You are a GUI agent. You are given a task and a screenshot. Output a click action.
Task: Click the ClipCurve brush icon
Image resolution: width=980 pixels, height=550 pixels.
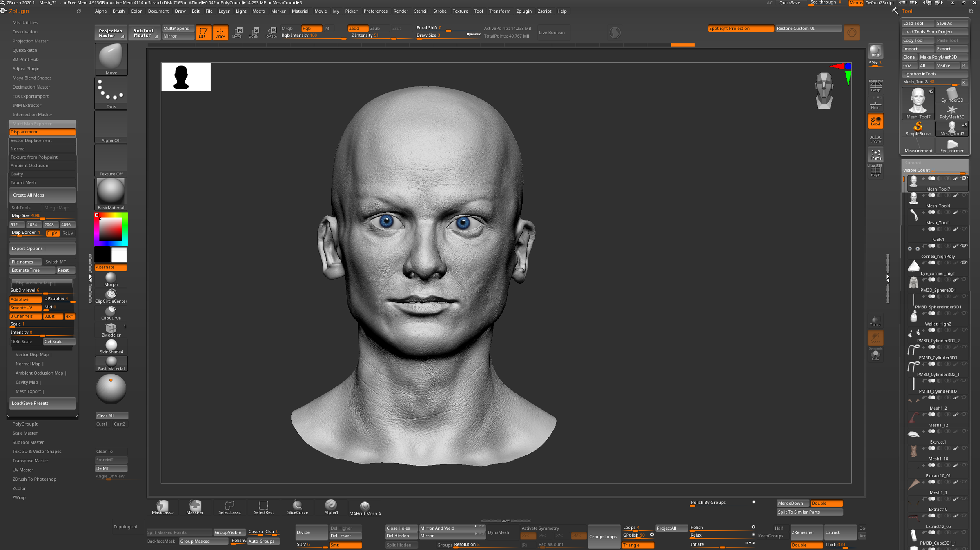tap(111, 311)
